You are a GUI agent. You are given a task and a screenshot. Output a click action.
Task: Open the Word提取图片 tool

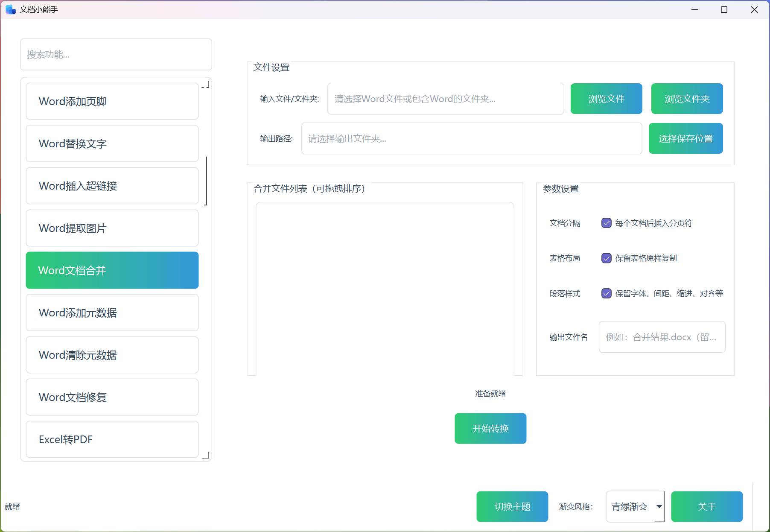[112, 228]
